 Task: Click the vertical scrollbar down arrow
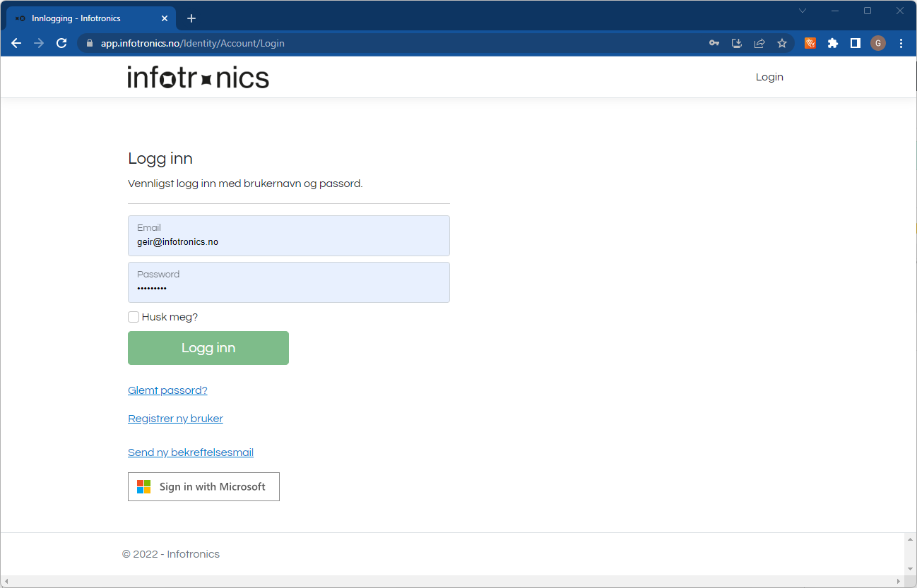pyautogui.click(x=911, y=569)
